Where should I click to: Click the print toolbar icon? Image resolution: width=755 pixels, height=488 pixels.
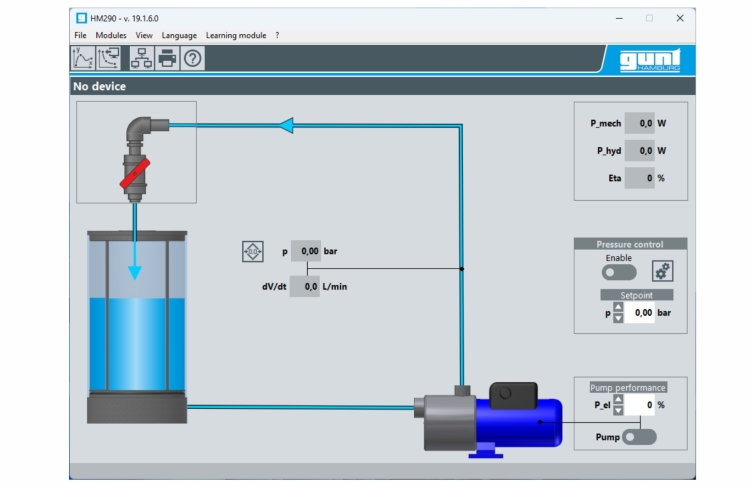click(x=167, y=58)
